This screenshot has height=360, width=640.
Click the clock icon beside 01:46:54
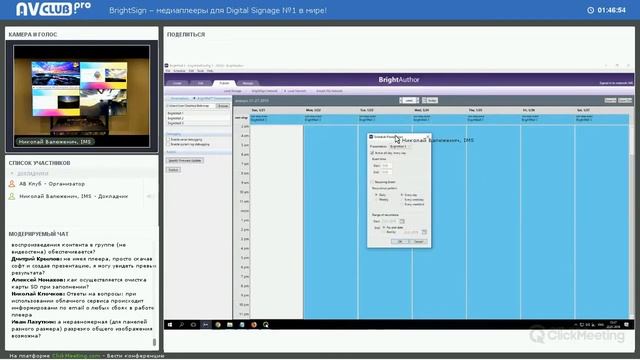(x=591, y=10)
